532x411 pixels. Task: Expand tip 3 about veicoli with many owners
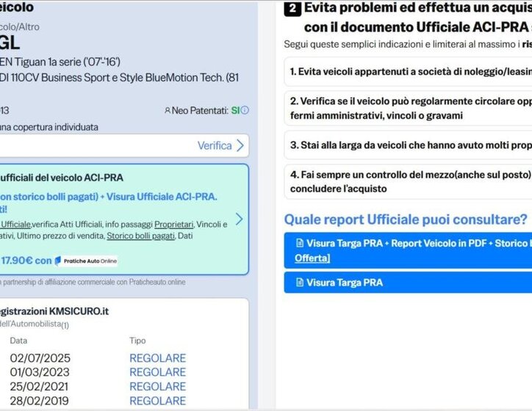point(408,145)
